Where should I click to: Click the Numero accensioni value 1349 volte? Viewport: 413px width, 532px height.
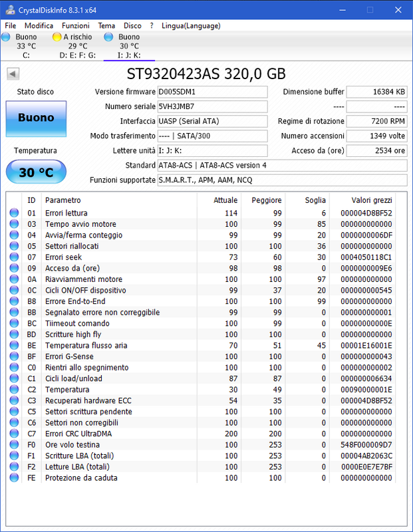376,136
